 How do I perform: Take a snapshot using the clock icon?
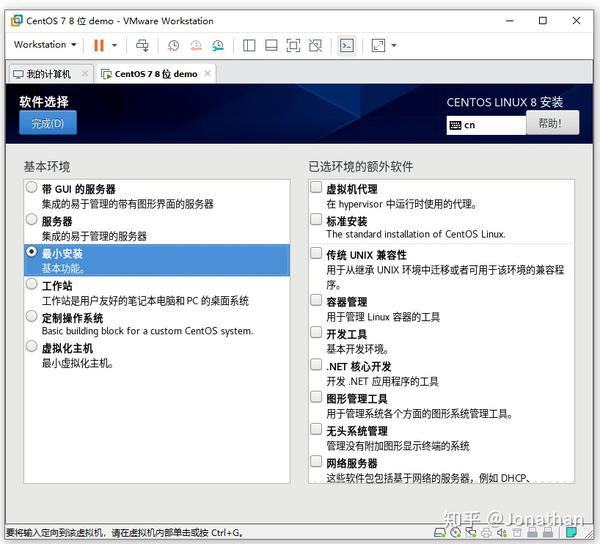coord(173,46)
